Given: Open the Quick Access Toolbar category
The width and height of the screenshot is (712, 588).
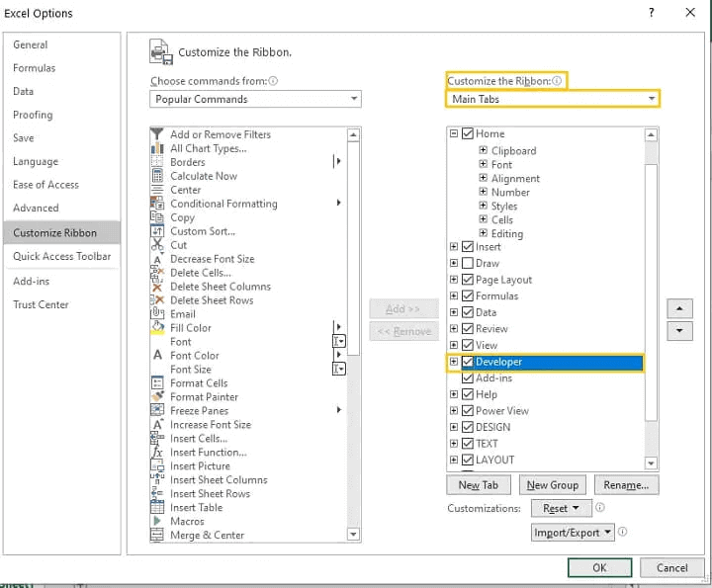Looking at the screenshot, I should click(62, 256).
